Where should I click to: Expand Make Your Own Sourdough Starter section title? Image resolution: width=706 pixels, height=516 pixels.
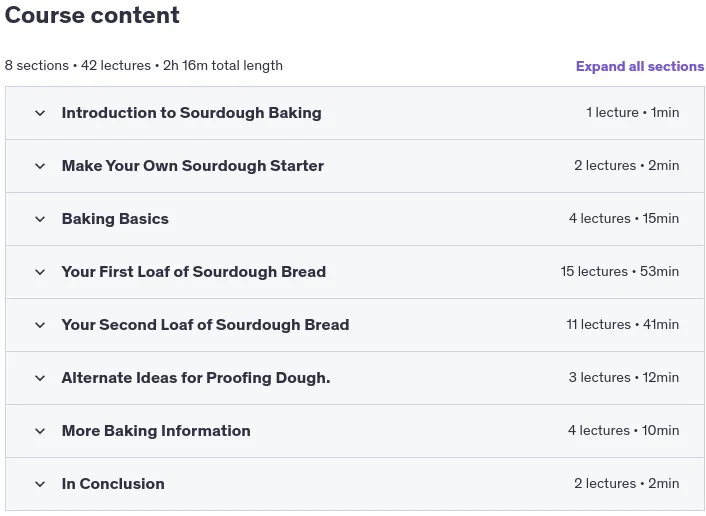click(193, 166)
